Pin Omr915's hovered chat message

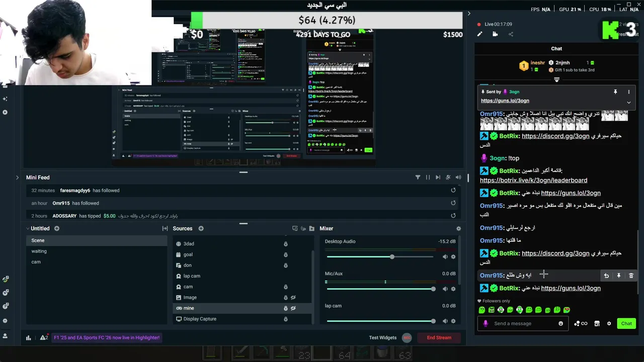pos(619,276)
